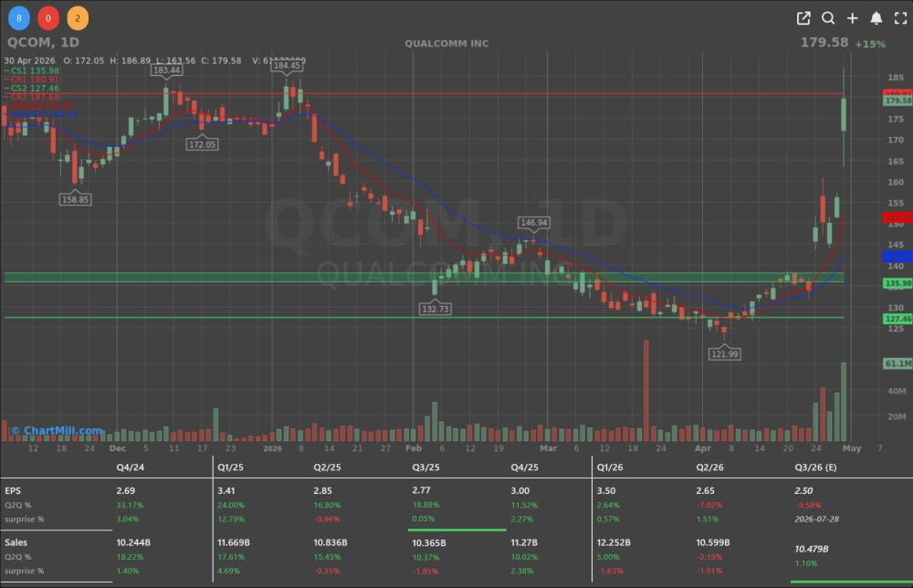Image resolution: width=913 pixels, height=588 pixels.
Task: Select the Q4/25 column header
Action: tap(525, 467)
